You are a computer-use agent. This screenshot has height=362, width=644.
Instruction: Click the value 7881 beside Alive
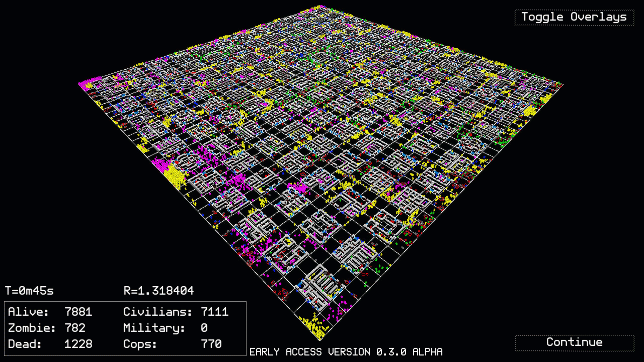[x=78, y=312]
